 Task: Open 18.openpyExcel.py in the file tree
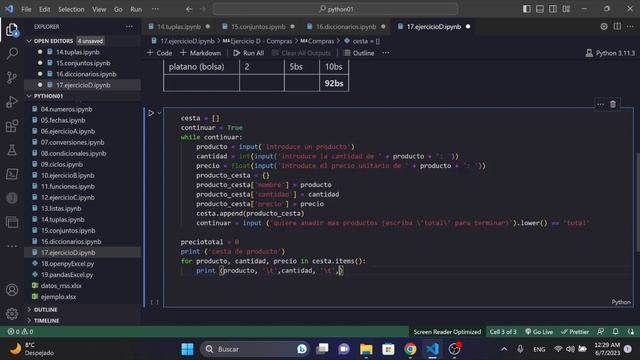67,264
